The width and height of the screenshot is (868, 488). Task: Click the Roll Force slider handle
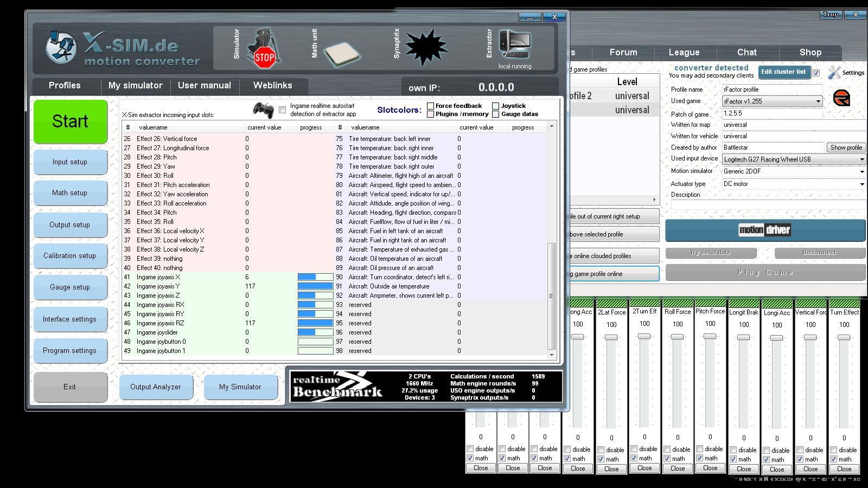pyautogui.click(x=677, y=337)
